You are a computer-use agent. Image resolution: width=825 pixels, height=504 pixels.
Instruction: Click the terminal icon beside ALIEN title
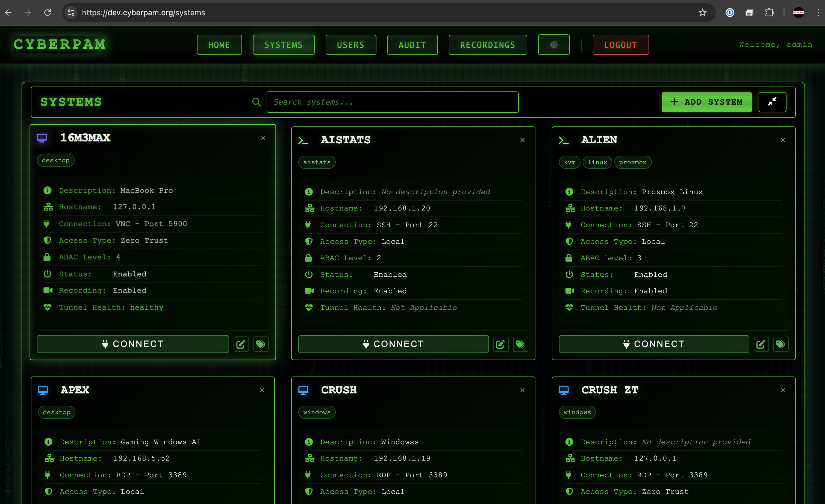point(564,140)
